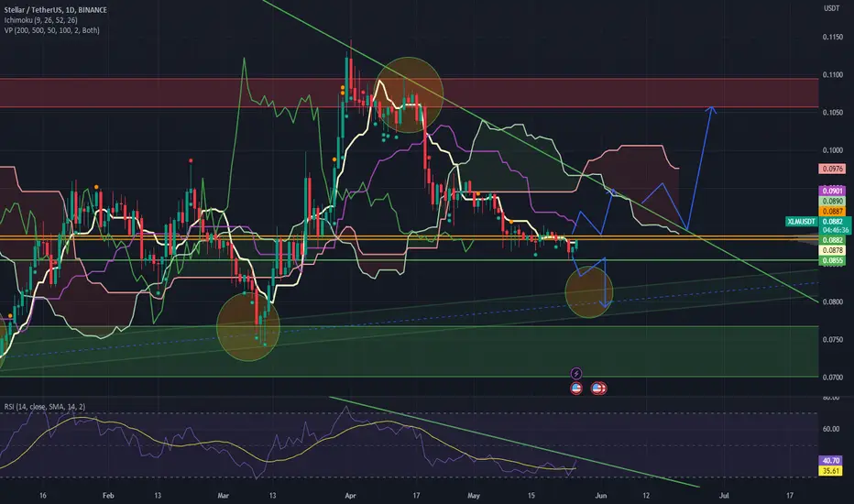
Task: Select the RSI (14, close, SMA) legend
Action: [45, 407]
